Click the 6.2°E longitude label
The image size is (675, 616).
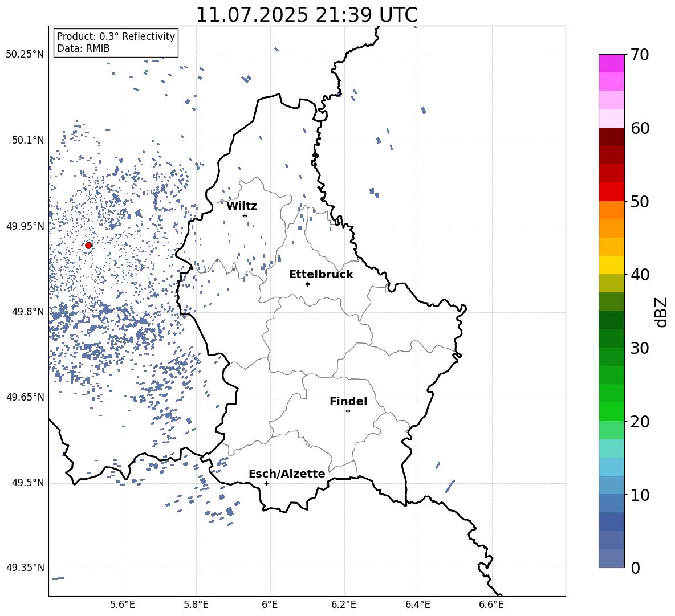[x=344, y=605]
